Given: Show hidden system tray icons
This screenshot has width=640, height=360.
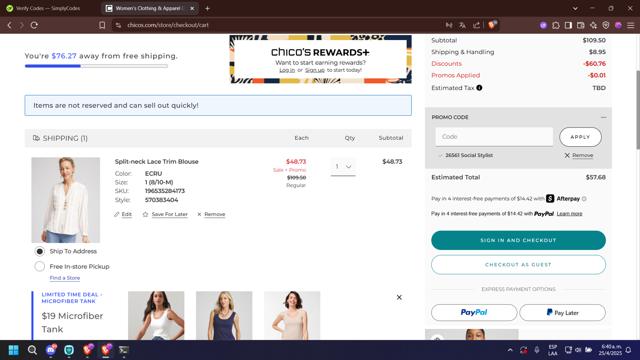Looking at the screenshot, I should [510, 350].
